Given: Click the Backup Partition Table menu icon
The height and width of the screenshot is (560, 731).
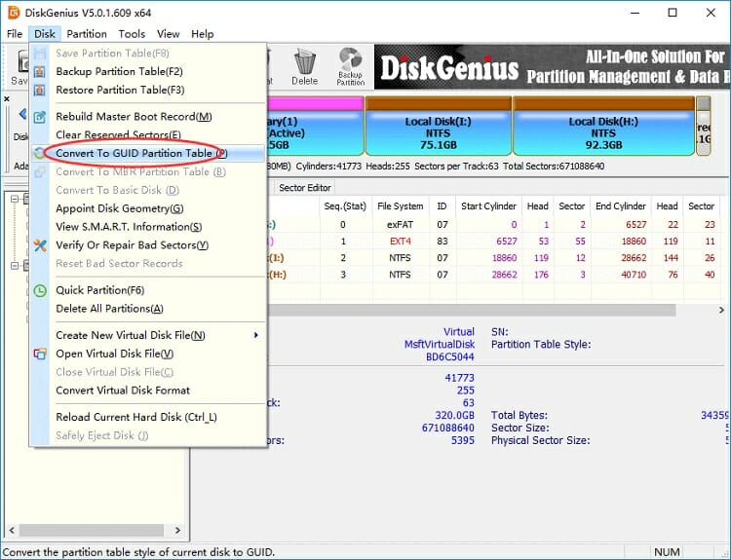Looking at the screenshot, I should pos(39,72).
